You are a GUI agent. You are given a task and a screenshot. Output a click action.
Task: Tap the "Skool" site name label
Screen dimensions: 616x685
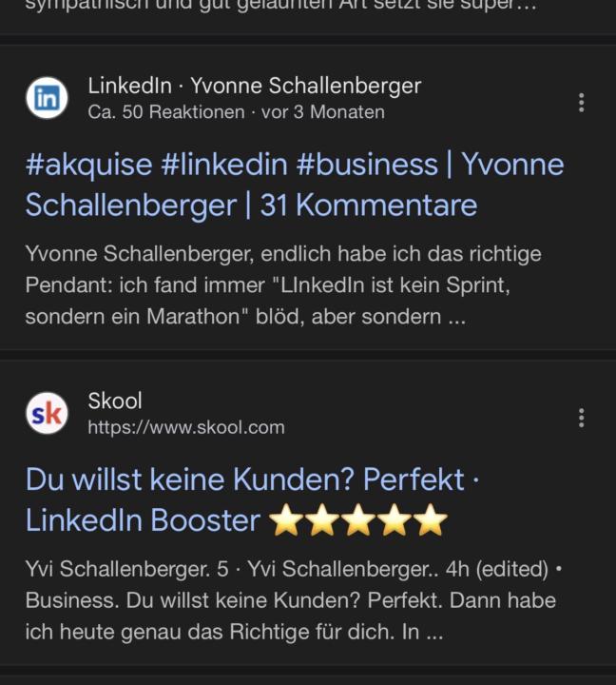(115, 401)
